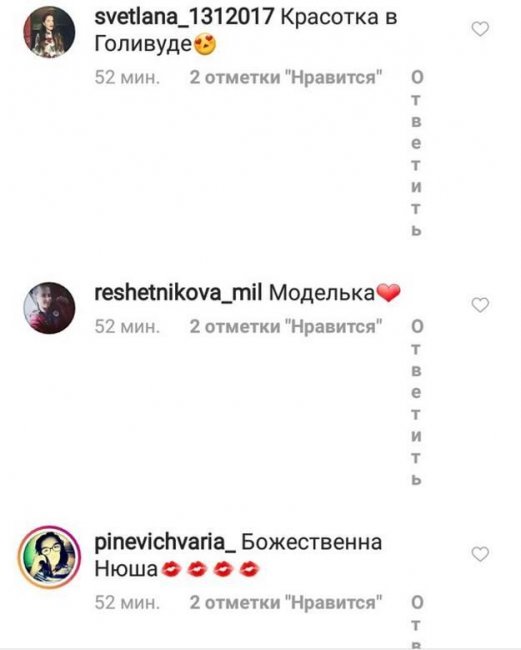Open username reshetnikova_mil

coord(178,293)
